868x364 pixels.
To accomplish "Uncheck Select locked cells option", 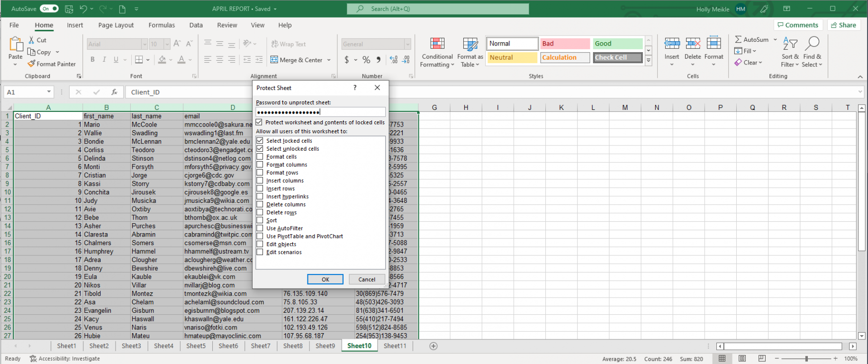I will 260,141.
